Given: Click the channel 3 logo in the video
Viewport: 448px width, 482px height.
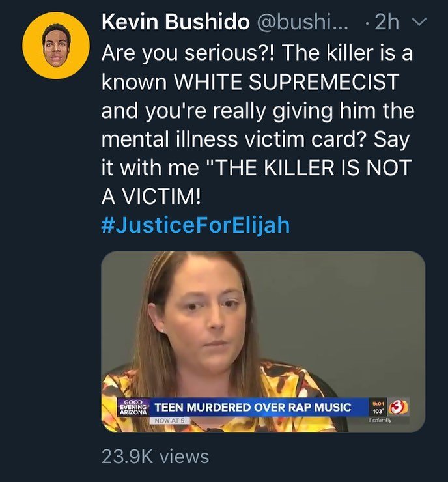Looking at the screenshot, I should click(399, 407).
